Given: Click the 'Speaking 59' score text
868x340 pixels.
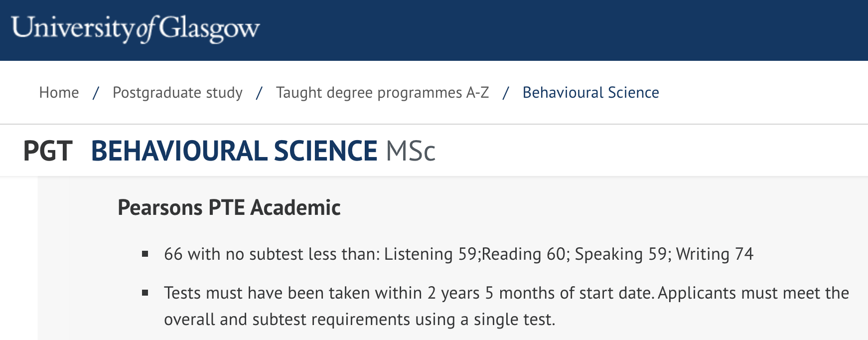Looking at the screenshot, I should [x=621, y=254].
